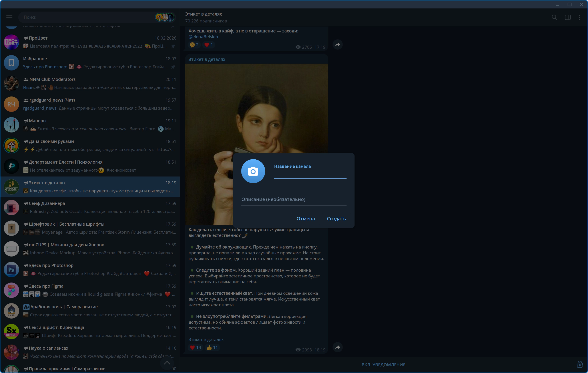Screen dimensions: 588x373
Task: Click the search icon in chat header
Action: click(554, 17)
